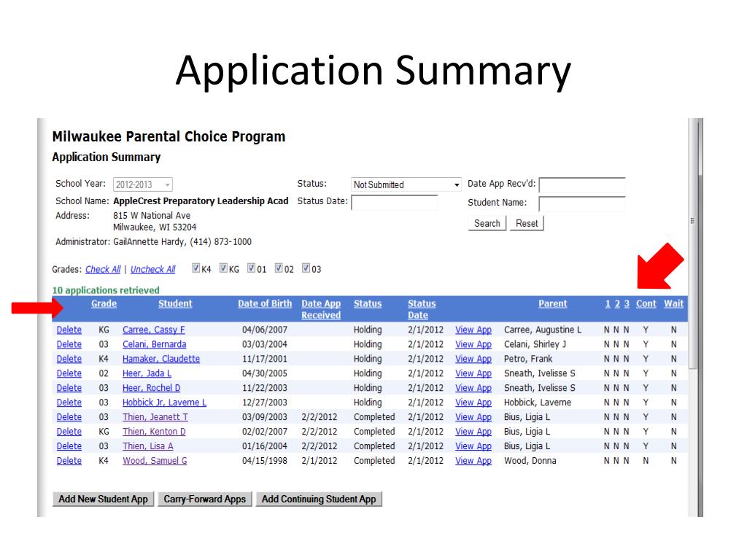Click the Reset button

(527, 223)
